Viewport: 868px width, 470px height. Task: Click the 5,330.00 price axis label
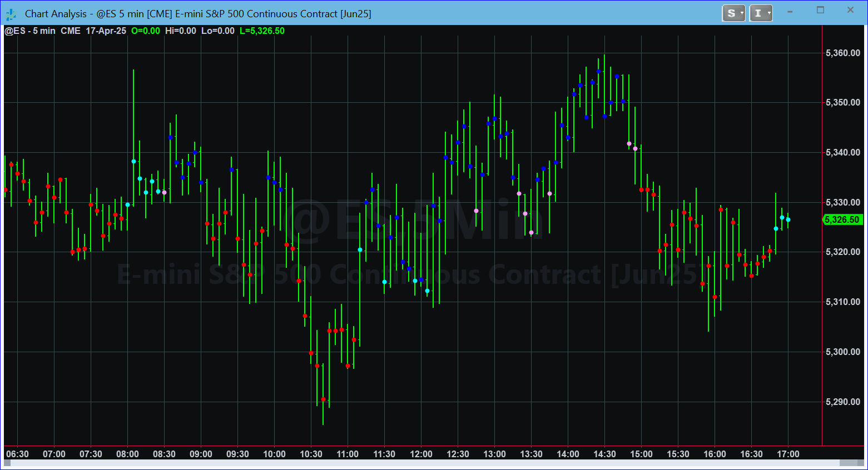(843, 202)
